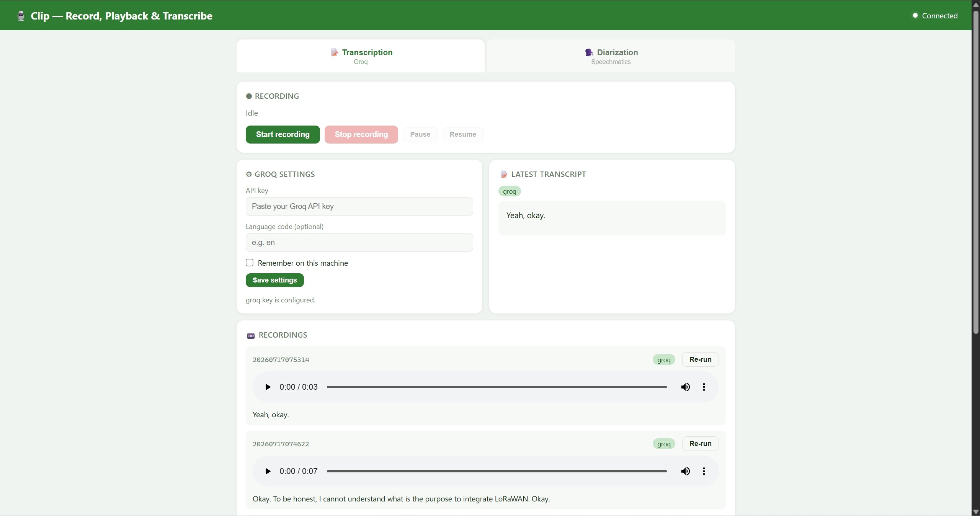Click groq badge on recording 20260717075314
The height and width of the screenshot is (516, 980).
point(664,360)
